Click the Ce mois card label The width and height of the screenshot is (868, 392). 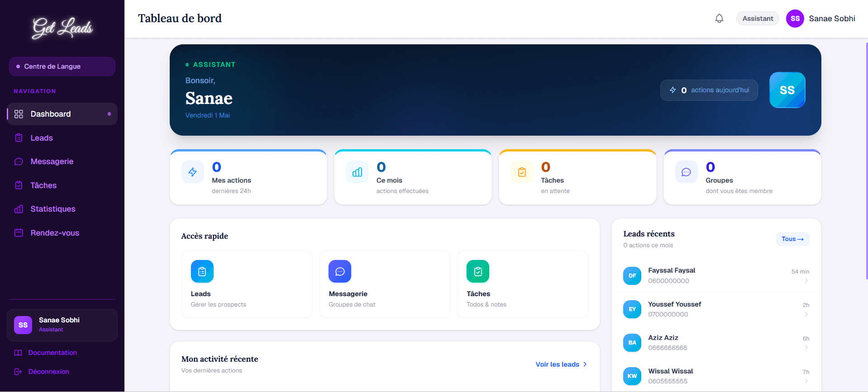389,180
